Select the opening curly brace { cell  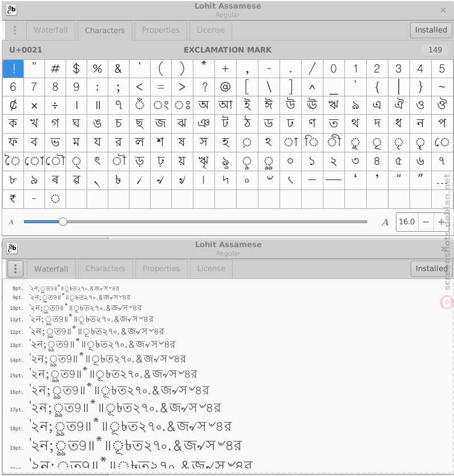(x=377, y=87)
